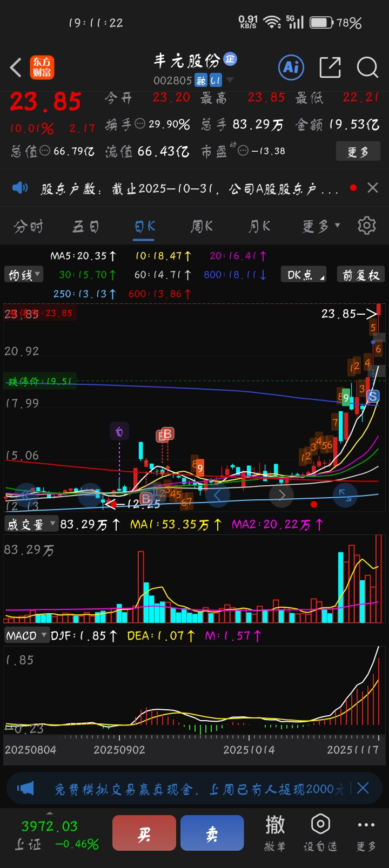This screenshot has width=389, height=868.
Task: Pan chart right with arrow button
Action: 281,494
